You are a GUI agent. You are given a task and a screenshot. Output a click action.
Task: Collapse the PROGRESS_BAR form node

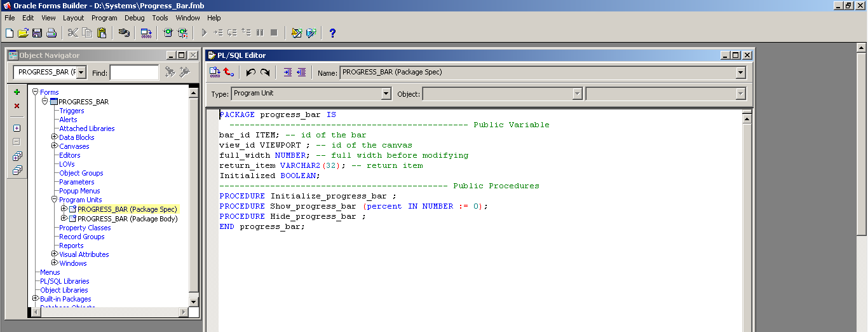pos(45,101)
